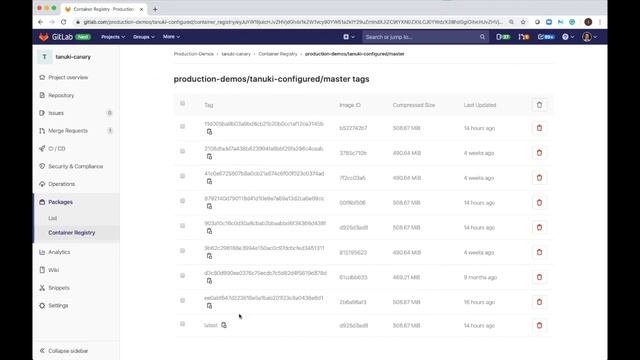Open the to-do list icon in navbar
Screen dimensions: 640x360
point(546,37)
